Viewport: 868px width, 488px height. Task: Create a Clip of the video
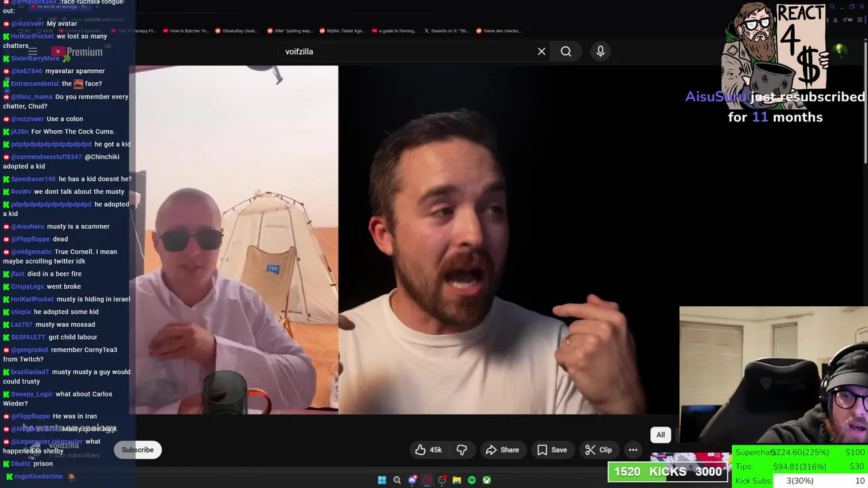598,449
